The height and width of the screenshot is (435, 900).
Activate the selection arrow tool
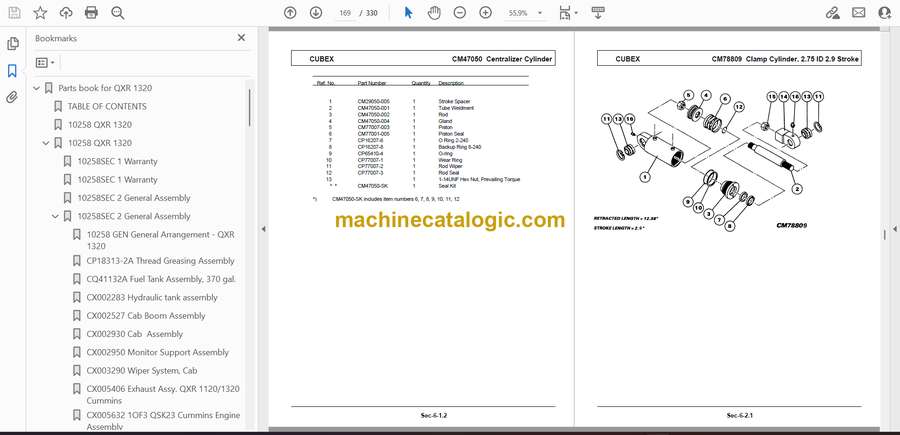pos(408,13)
